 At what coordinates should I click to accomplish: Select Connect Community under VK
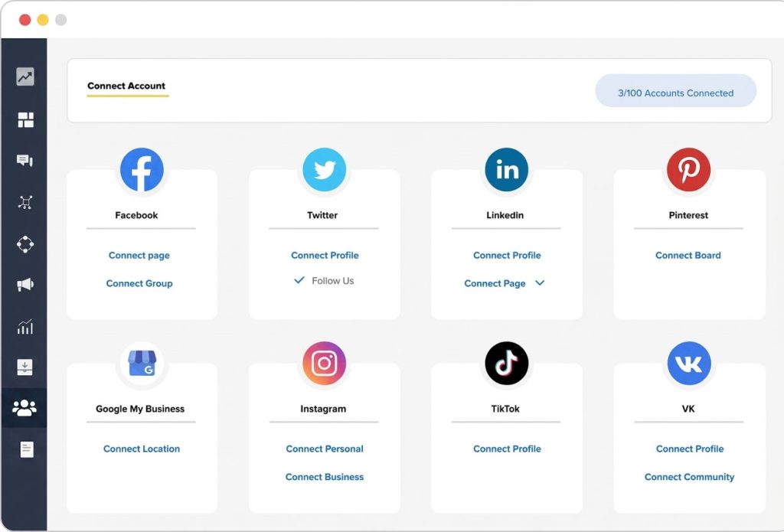tap(689, 477)
